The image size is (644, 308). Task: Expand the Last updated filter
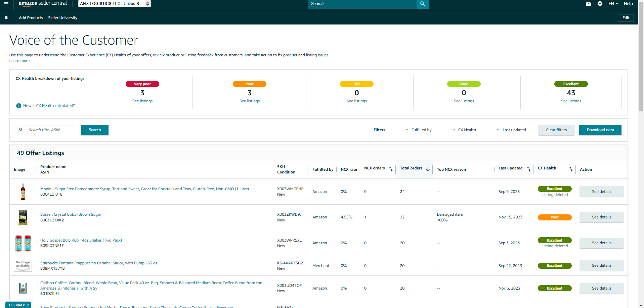pyautogui.click(x=511, y=130)
